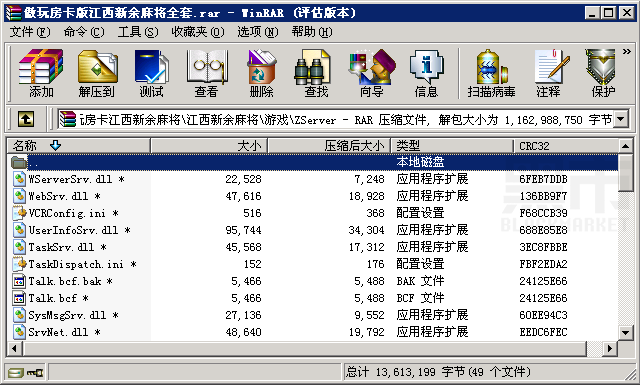Open the 解压到 (Extract To) tool
Image resolution: width=640 pixels, height=385 pixels.
97,73
